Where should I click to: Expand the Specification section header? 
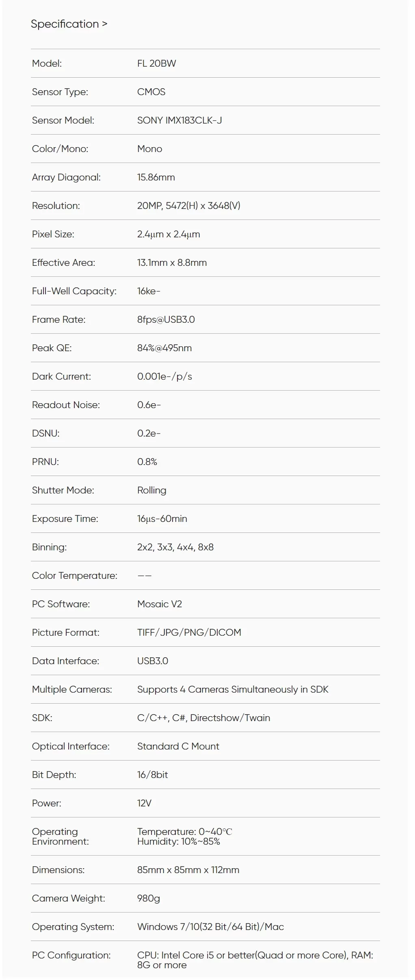click(69, 24)
